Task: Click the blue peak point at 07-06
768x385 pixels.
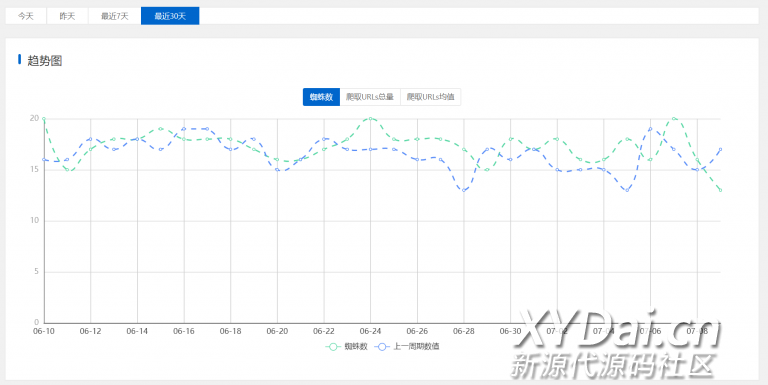Action: (650, 129)
